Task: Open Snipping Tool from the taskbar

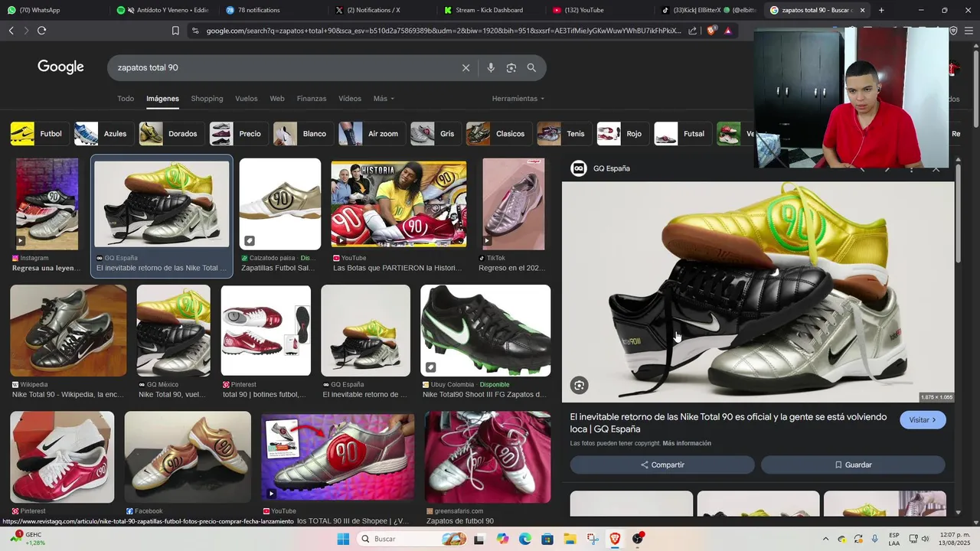Action: click(x=593, y=539)
